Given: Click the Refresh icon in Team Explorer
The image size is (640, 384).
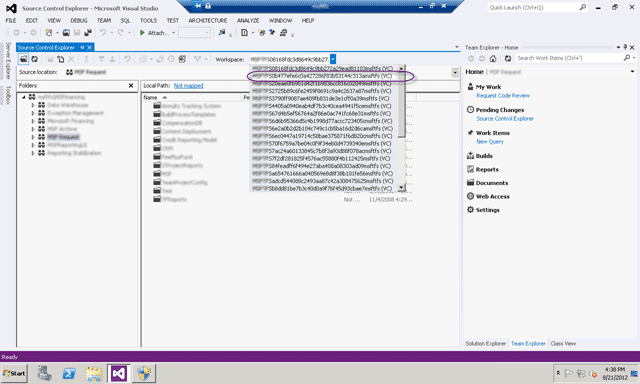Looking at the screenshot, I should coord(508,59).
